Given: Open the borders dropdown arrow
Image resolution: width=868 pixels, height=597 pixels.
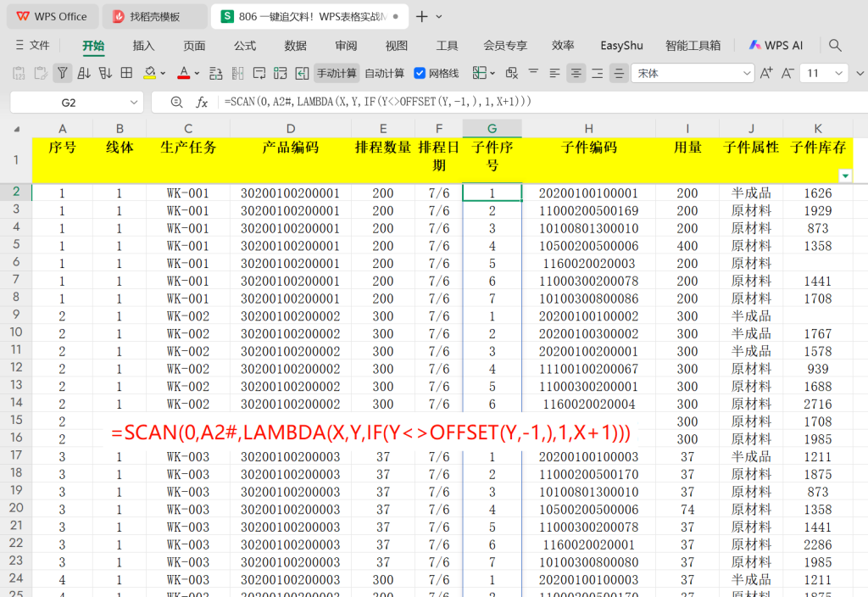Looking at the screenshot, I should tap(492, 73).
